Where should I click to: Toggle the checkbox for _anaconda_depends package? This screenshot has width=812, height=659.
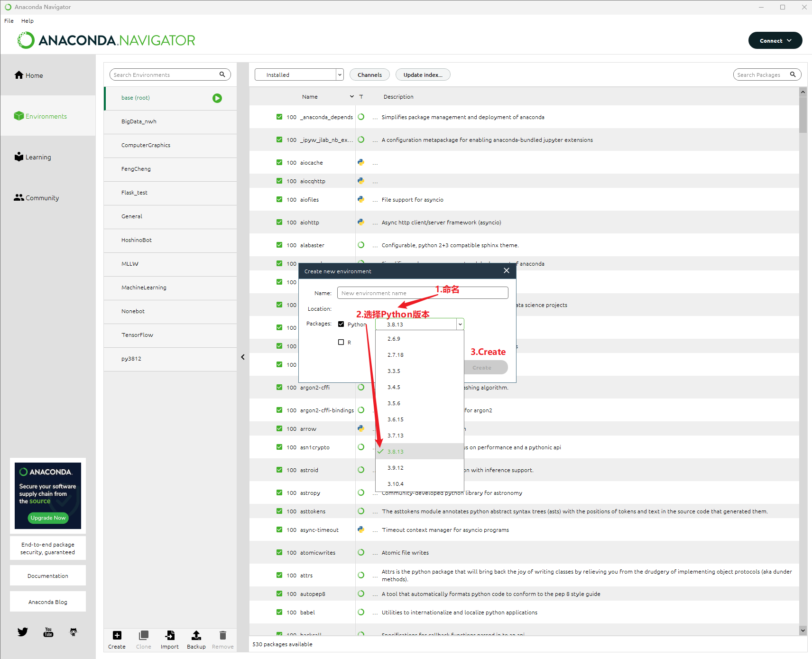coord(279,117)
